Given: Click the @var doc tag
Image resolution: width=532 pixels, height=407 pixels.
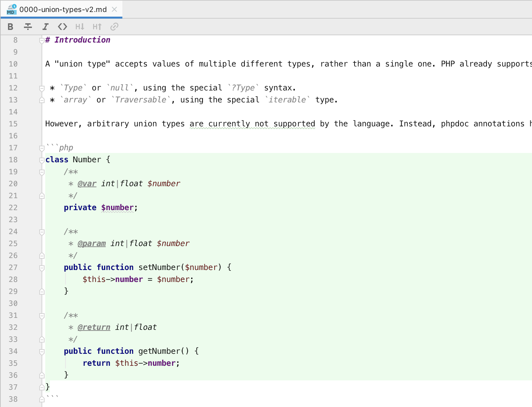Looking at the screenshot, I should [87, 184].
